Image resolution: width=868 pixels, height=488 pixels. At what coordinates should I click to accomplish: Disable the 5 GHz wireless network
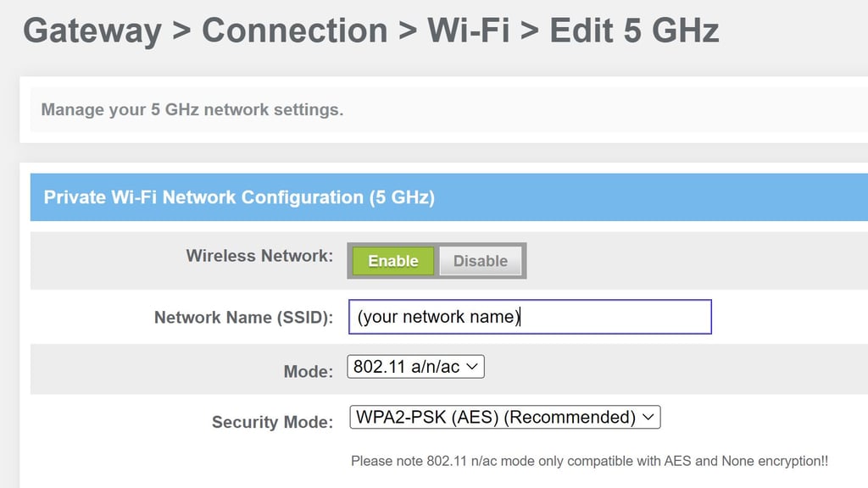pyautogui.click(x=480, y=261)
